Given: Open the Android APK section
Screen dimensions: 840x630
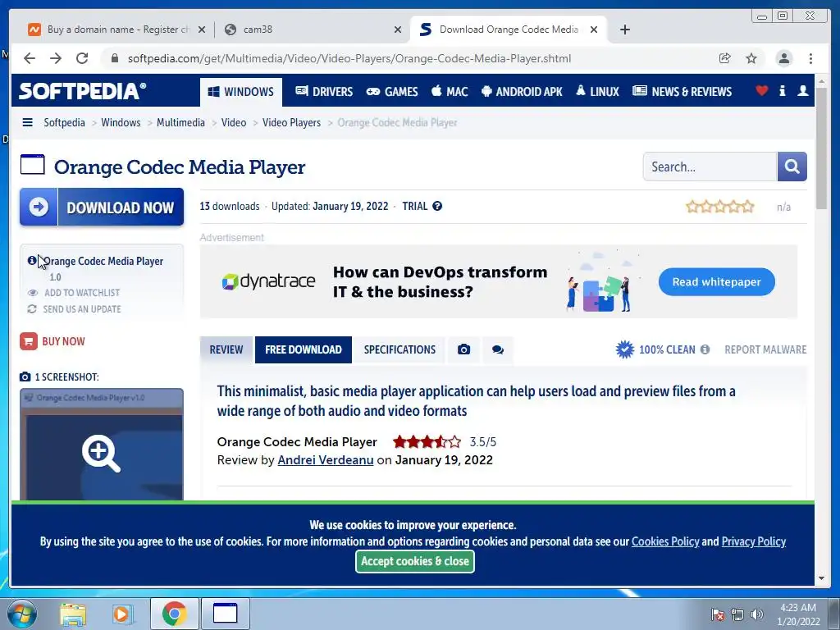Looking at the screenshot, I should (522, 92).
